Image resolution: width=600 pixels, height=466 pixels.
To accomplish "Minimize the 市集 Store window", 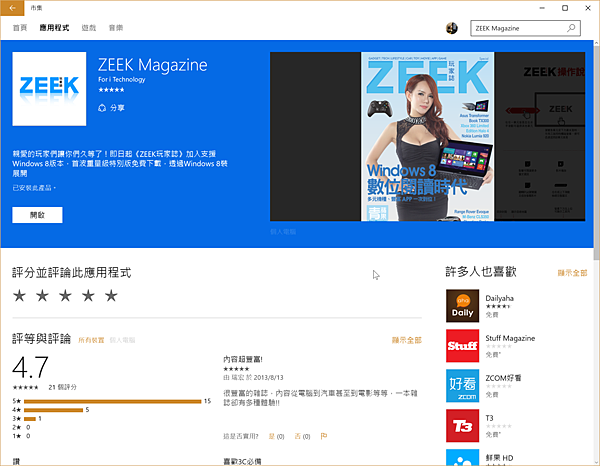I will tap(542, 8).
